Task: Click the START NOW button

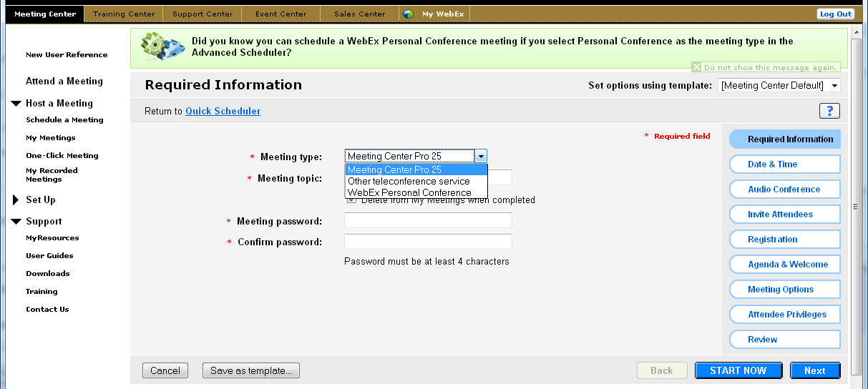Action: [x=738, y=370]
